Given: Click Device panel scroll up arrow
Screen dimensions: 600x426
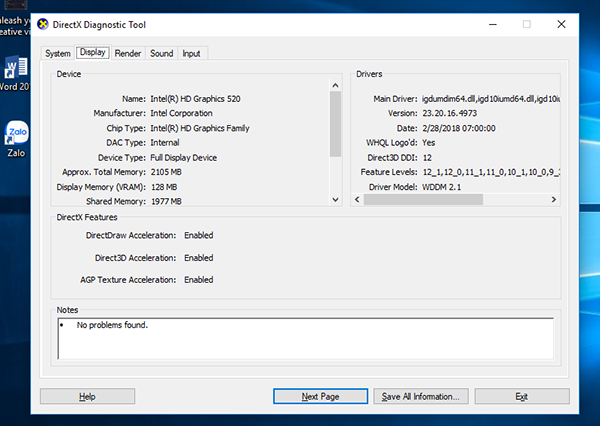Looking at the screenshot, I should click(336, 85).
